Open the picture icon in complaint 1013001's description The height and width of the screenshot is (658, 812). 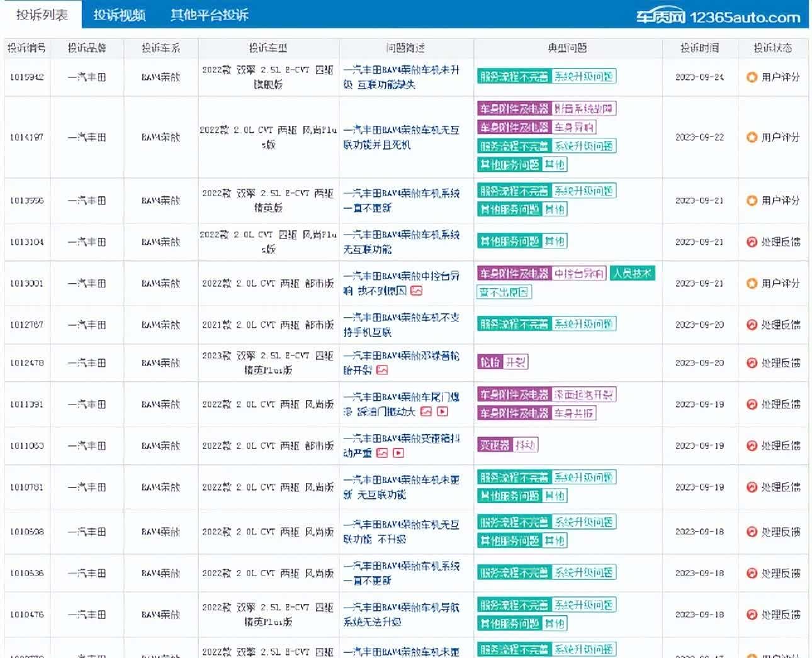click(x=416, y=291)
